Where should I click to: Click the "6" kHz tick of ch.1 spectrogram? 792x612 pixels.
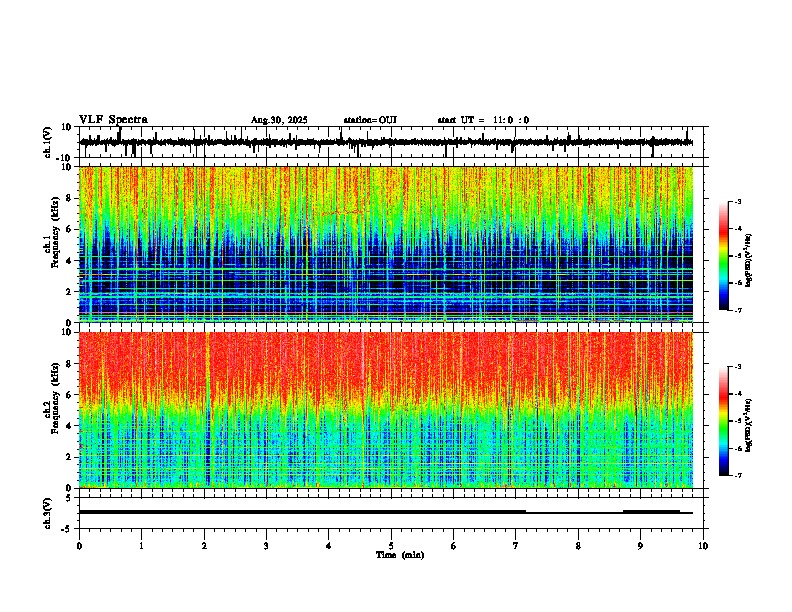(69, 229)
